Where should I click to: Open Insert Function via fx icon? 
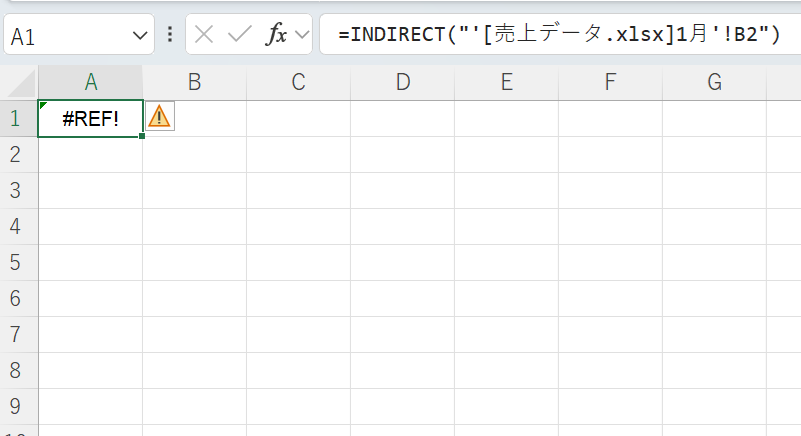coord(276,35)
